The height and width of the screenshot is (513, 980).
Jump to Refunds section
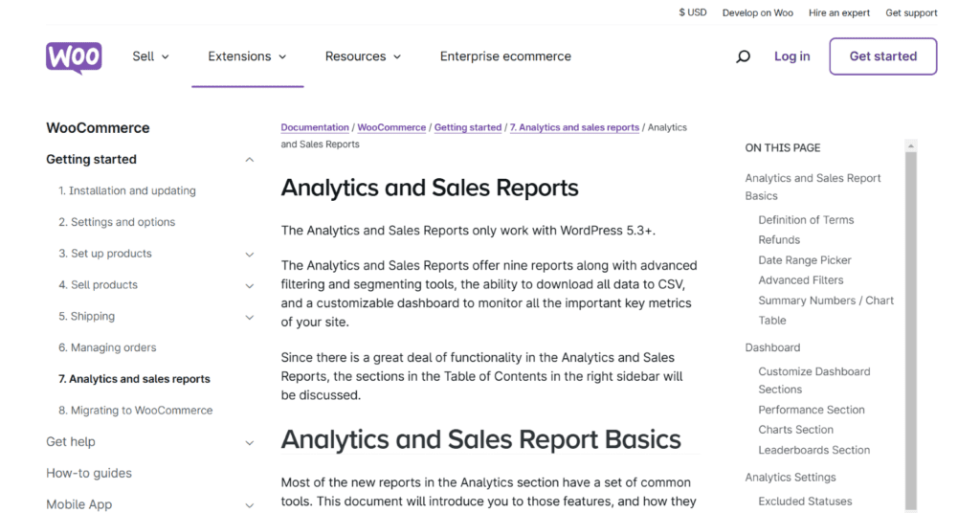tap(779, 240)
